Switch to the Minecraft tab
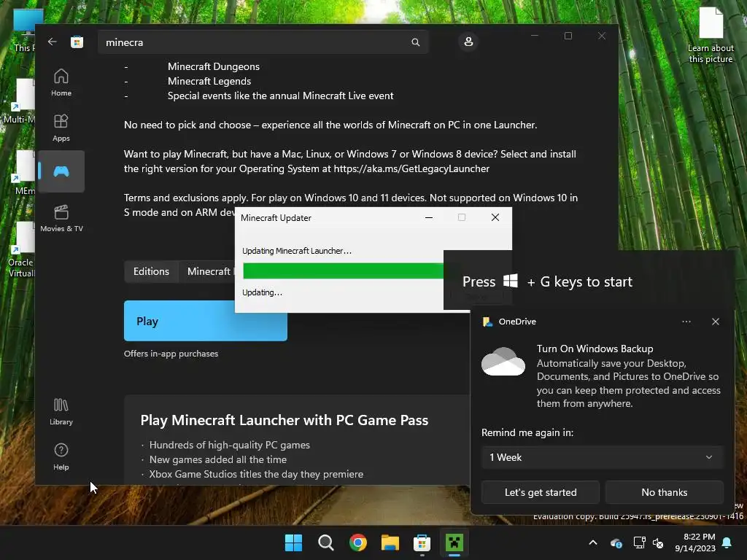 208,271
